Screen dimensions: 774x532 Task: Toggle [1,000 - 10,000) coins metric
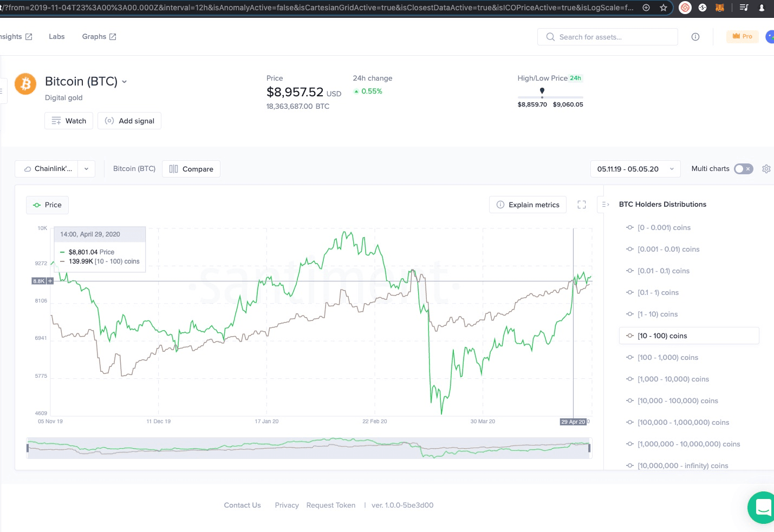click(667, 379)
